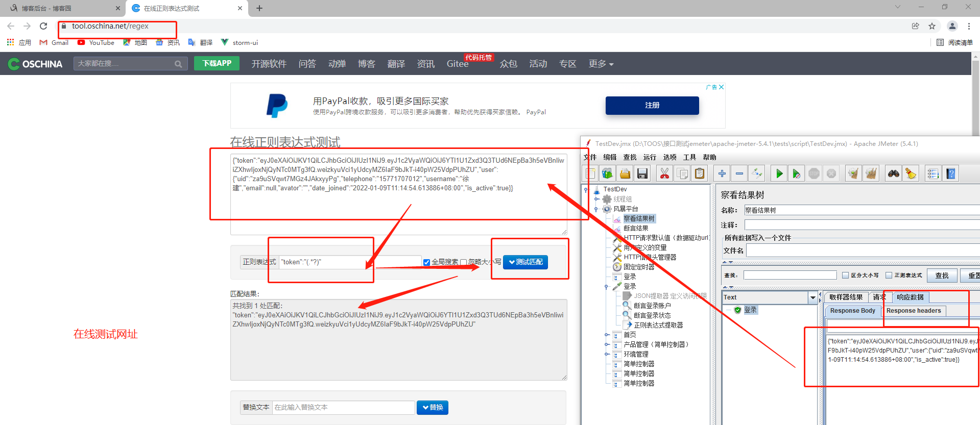This screenshot has width=980, height=425.
Task: Click the 查找 button in JMeter
Action: coord(942,276)
